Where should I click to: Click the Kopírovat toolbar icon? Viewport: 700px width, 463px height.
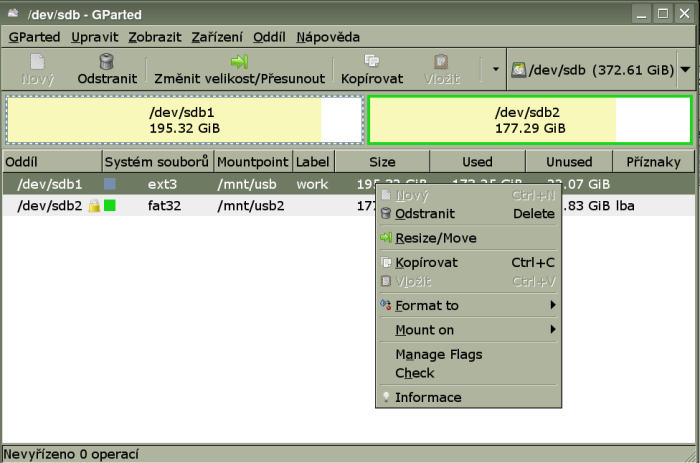coord(372,62)
